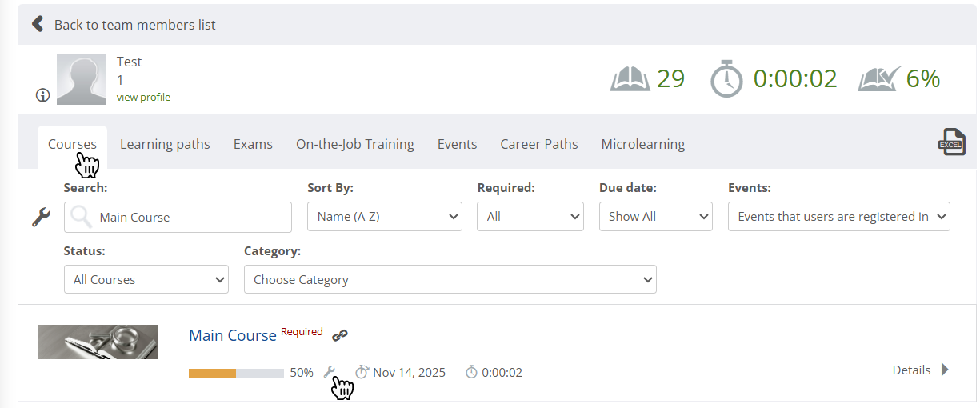Click the wrench icon beside search filters

(41, 217)
